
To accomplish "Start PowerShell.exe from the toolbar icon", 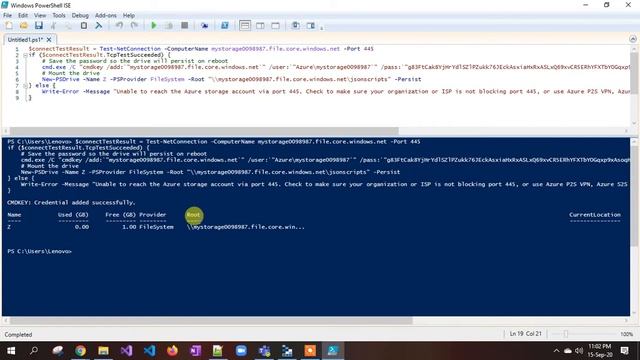I will tap(224, 25).
